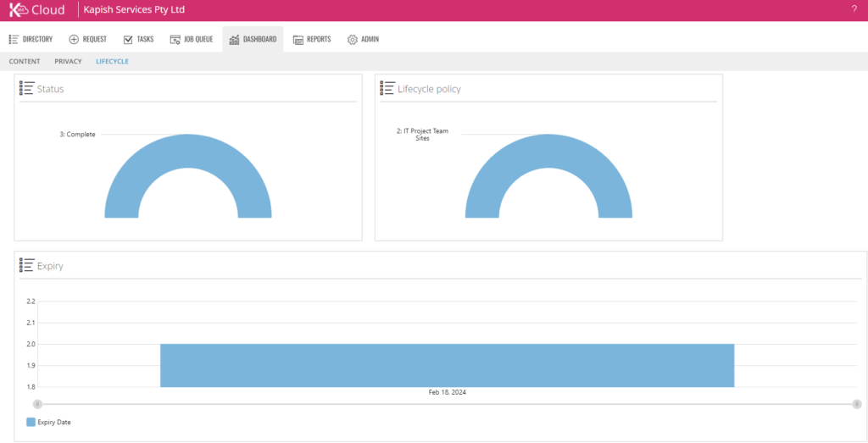Go to the Tasks tab
Screen dimensions: 868x443
point(138,39)
